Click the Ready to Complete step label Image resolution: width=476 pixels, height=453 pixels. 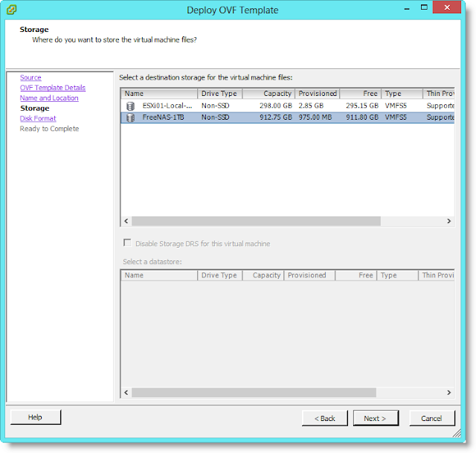click(50, 129)
